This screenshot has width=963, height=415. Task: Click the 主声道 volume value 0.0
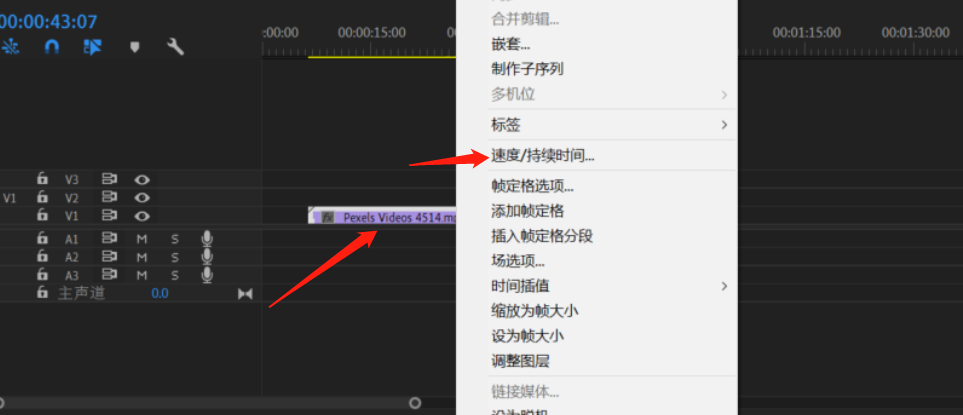click(160, 293)
